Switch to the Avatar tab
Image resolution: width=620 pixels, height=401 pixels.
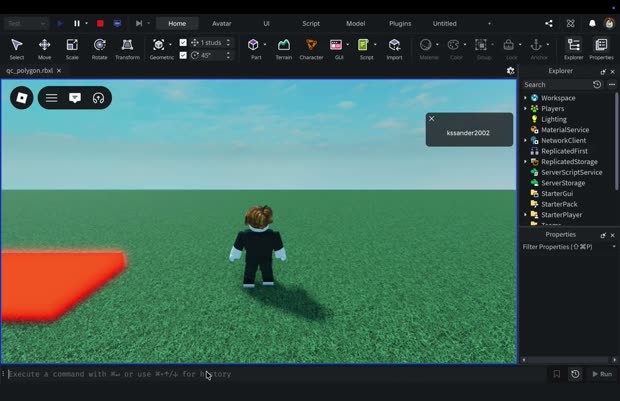tap(221, 23)
